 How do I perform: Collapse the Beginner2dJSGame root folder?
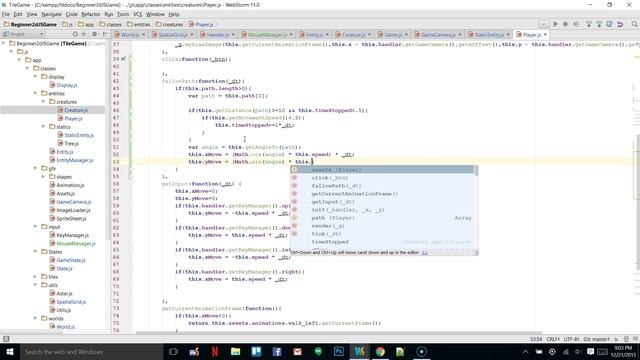[4, 43]
